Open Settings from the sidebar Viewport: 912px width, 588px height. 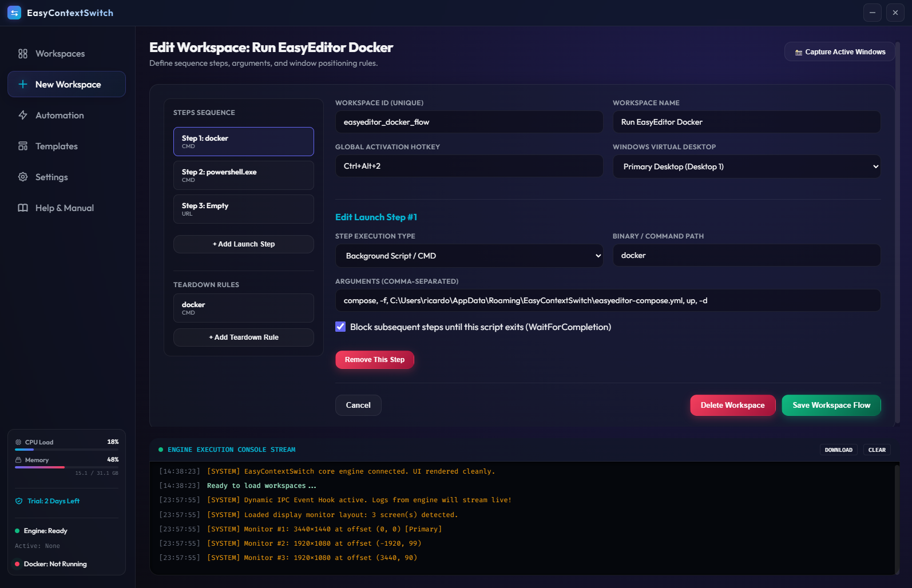pos(66,177)
